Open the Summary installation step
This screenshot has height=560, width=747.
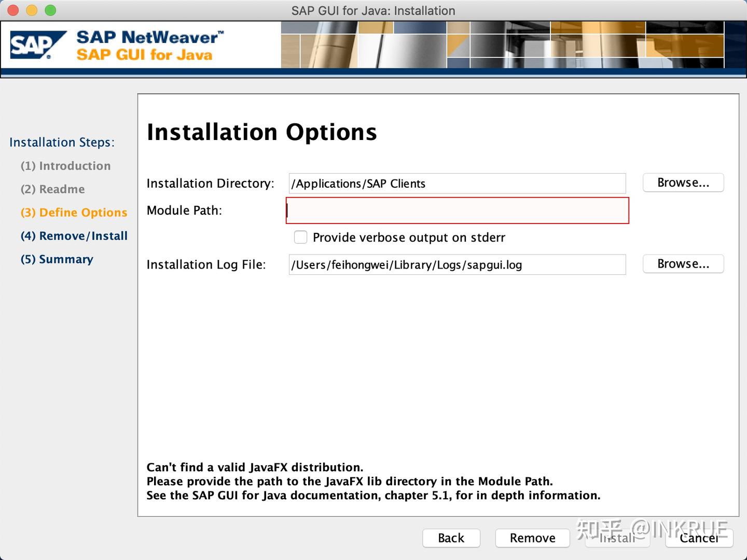coord(57,259)
